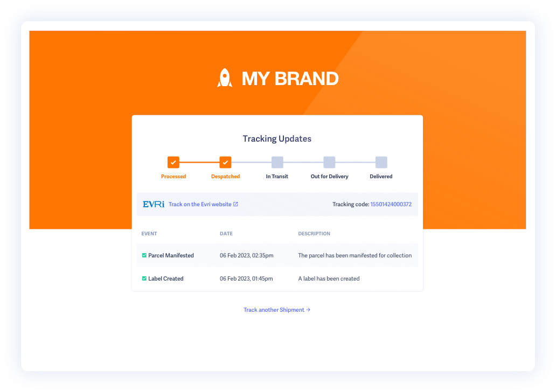Click the Out for Delivery step label
The height and width of the screenshot is (392, 556).
point(329,177)
